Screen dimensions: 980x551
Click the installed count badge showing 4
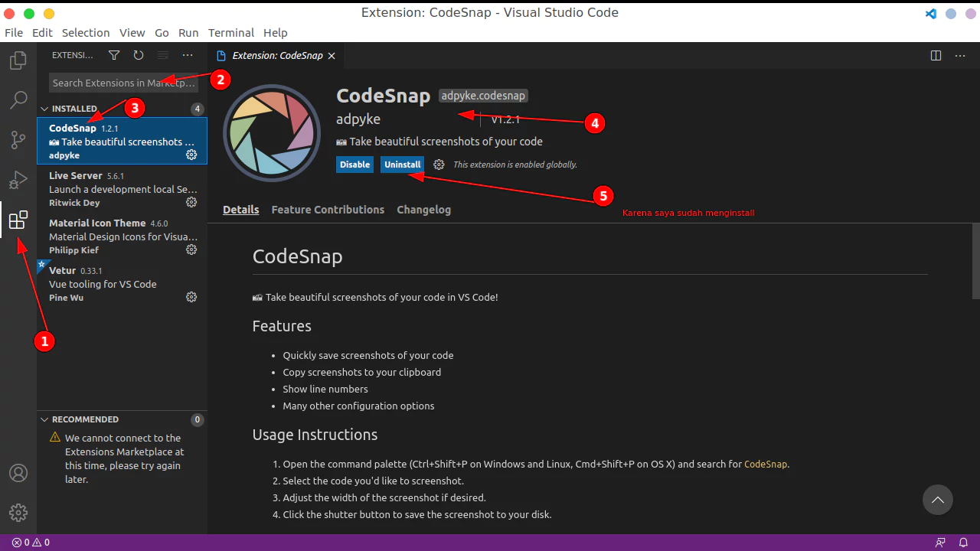pos(198,109)
